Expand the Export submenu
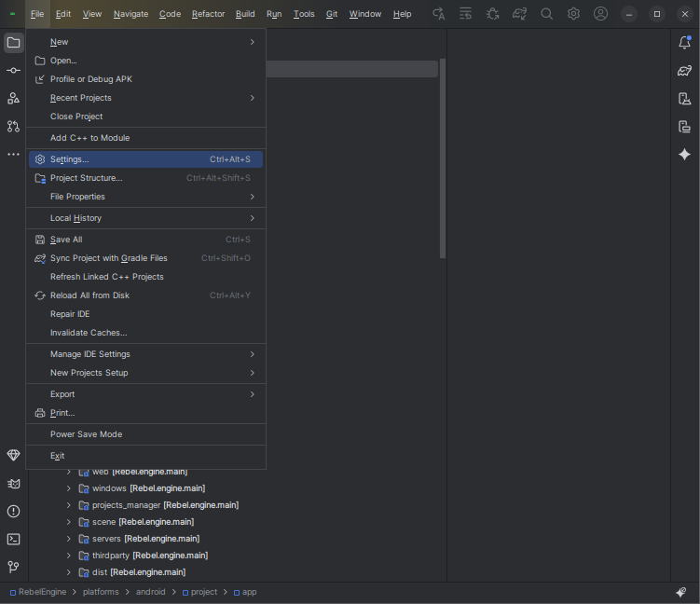This screenshot has height=604, width=700. click(145, 394)
